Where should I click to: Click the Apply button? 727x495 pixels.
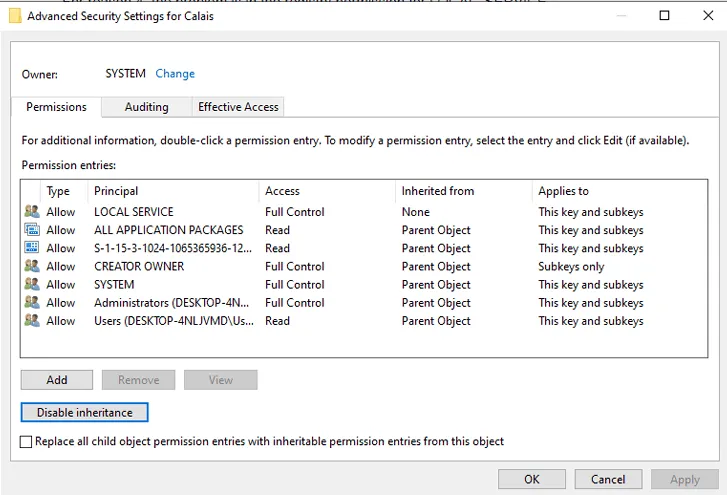pos(685,479)
